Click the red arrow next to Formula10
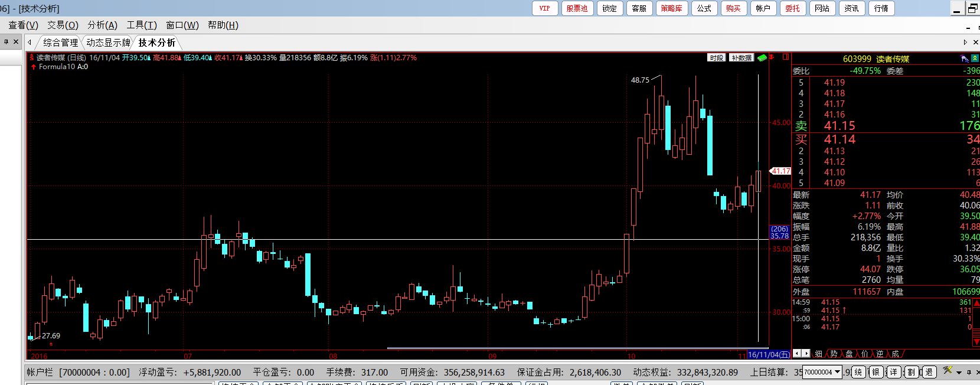The height and width of the screenshot is (385, 980). pos(34,67)
